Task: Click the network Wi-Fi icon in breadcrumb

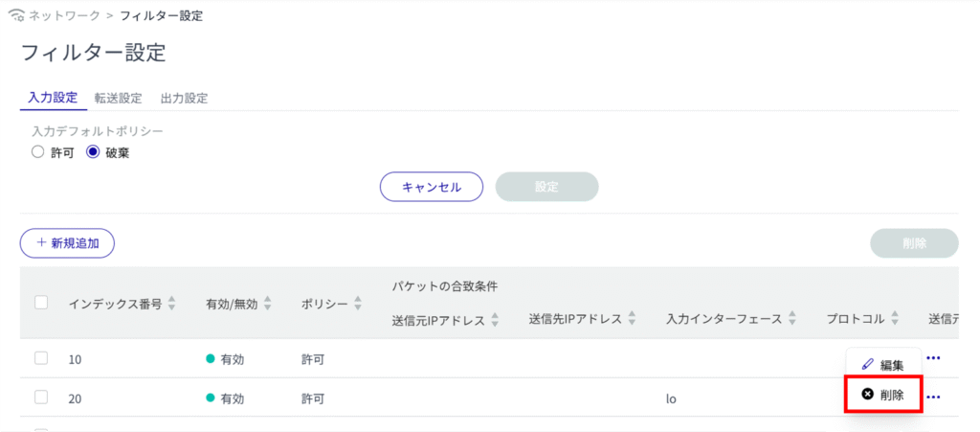Action: pyautogui.click(x=15, y=16)
